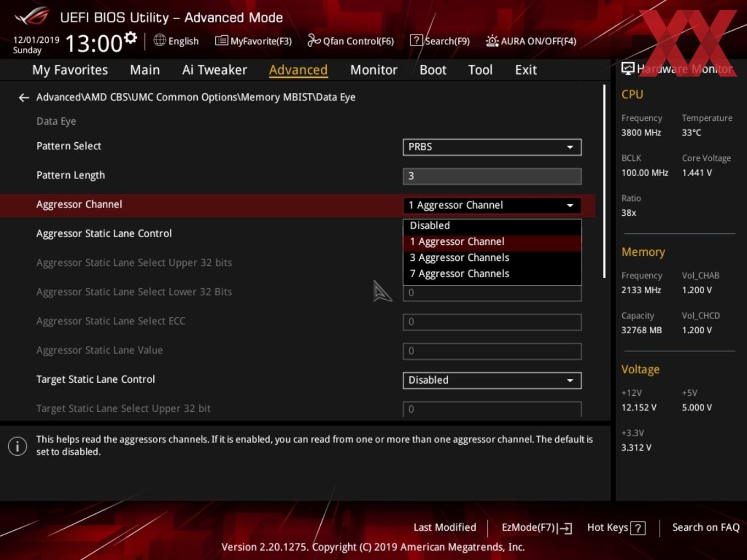Click Target Static Lane Select Upper 32 bit field
The height and width of the screenshot is (560, 747).
(492, 409)
